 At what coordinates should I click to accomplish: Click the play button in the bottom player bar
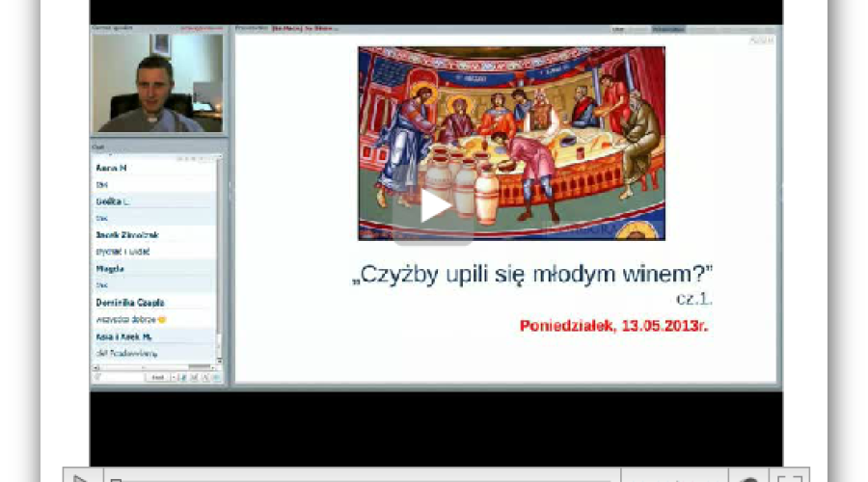pos(81,476)
